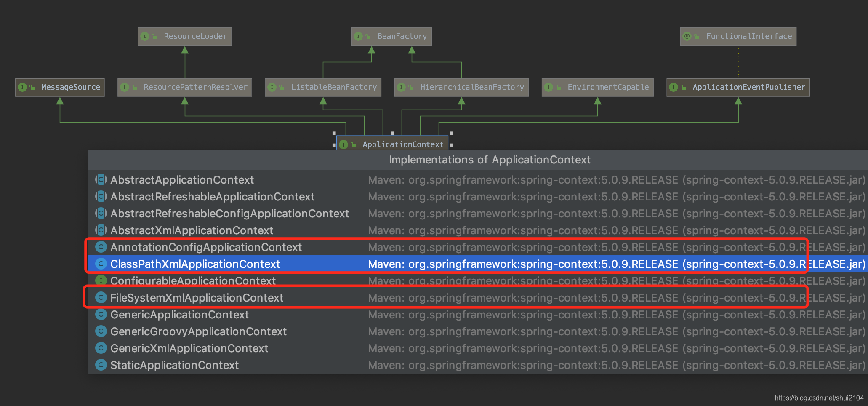
Task: Click the abstract class icon beside AbstractRefreshableApplicationContext
Action: (x=101, y=197)
